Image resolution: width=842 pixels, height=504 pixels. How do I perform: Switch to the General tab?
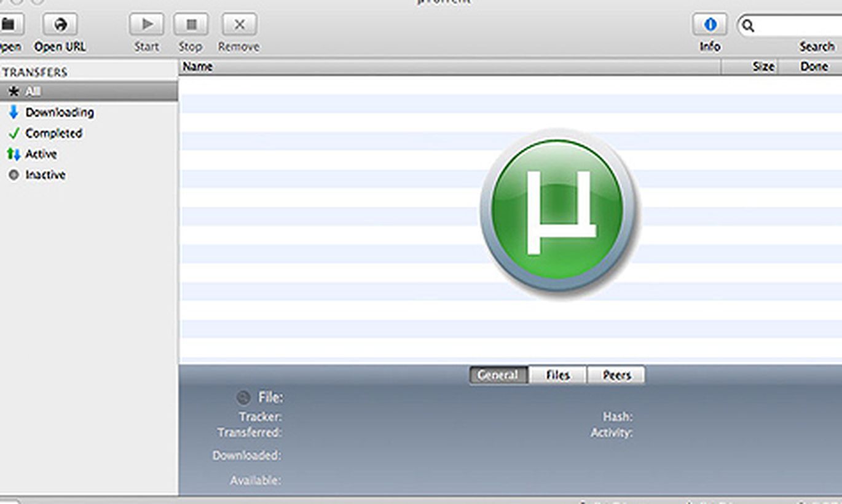pos(498,375)
